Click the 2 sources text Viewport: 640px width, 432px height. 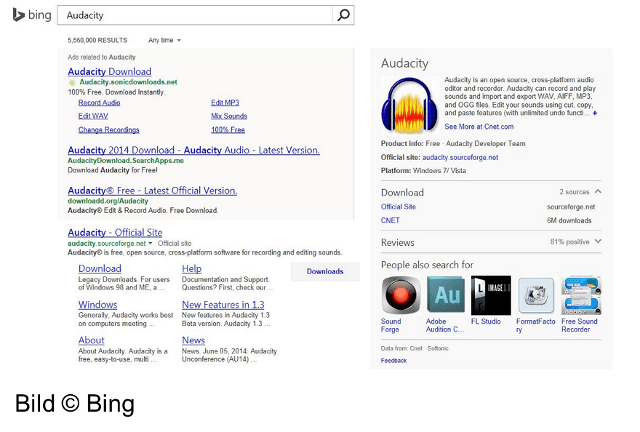point(574,192)
